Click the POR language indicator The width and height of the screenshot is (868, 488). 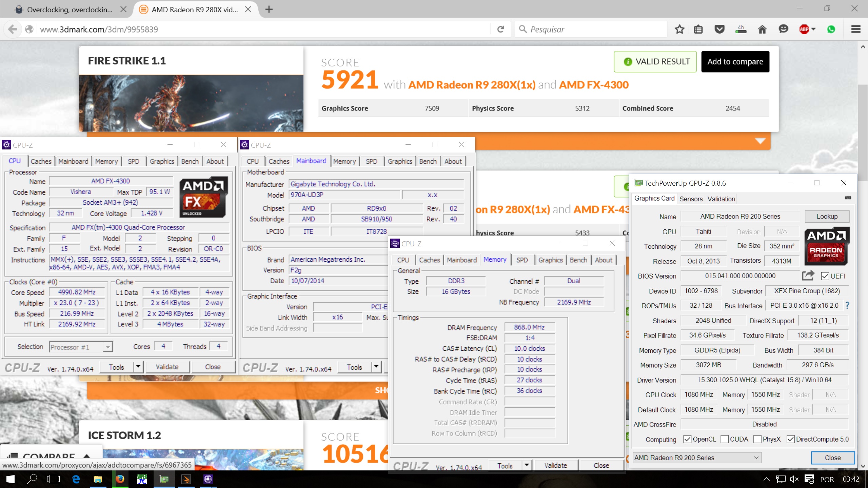[827, 479]
